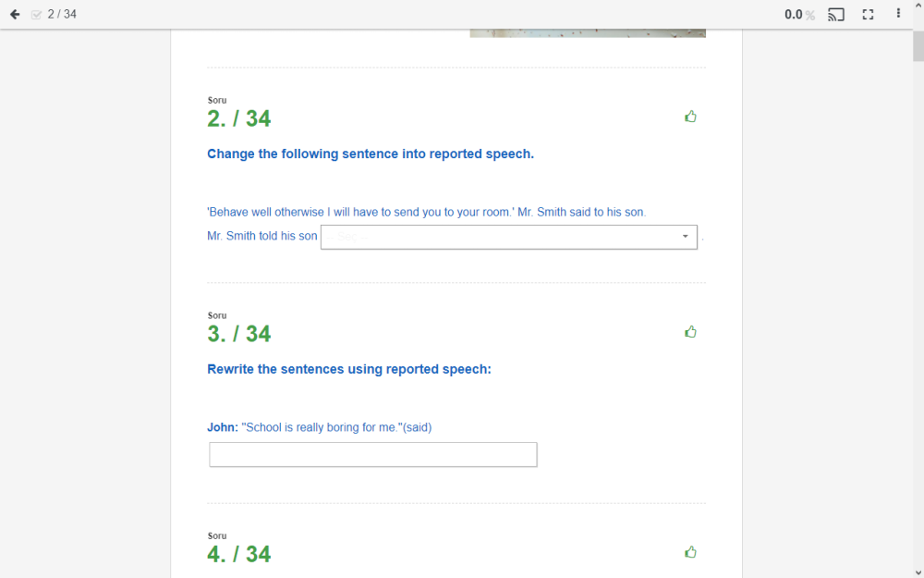Click the checklist icon beside 2 / 34

(x=37, y=15)
